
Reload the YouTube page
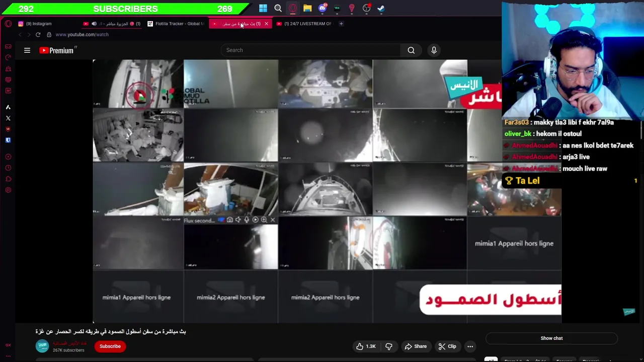[x=38, y=35]
